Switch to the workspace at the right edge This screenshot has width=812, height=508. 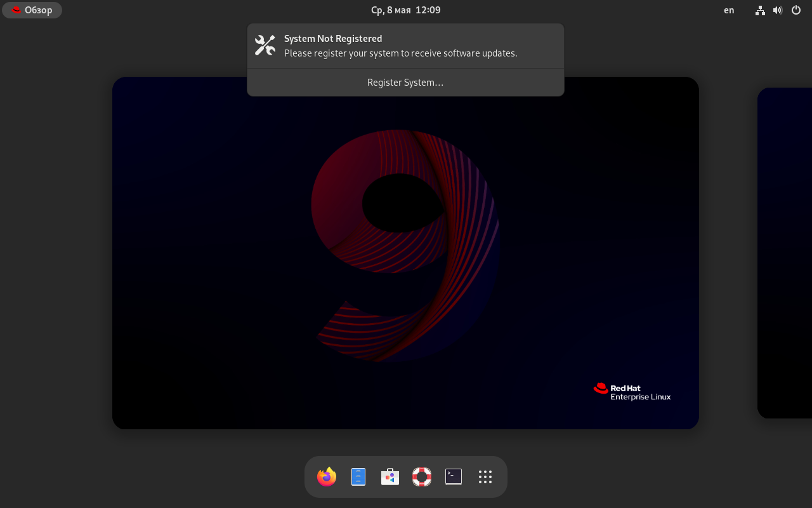785,253
